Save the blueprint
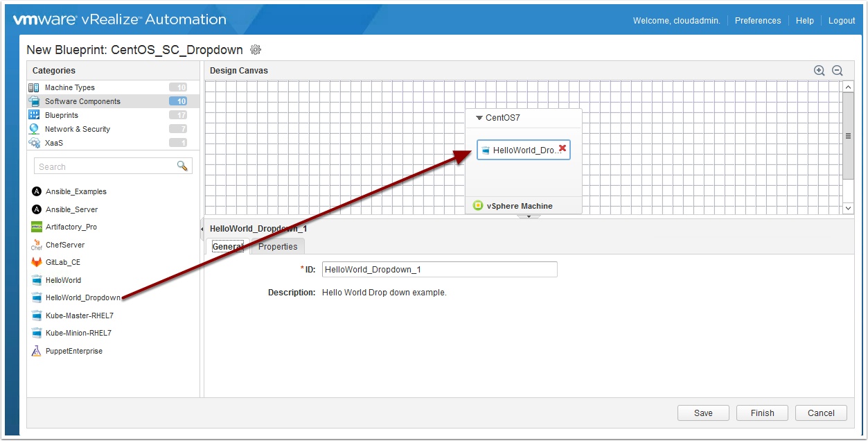The width and height of the screenshot is (868, 441). click(703, 413)
